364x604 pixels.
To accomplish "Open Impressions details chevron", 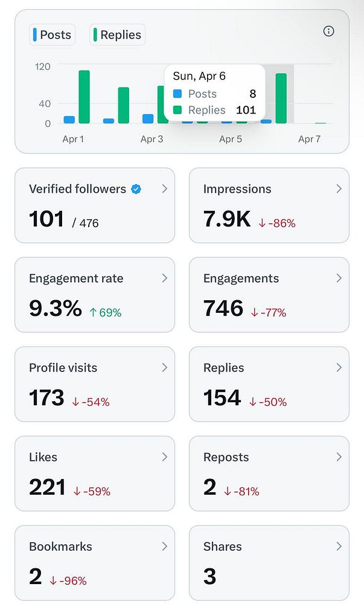I will (x=339, y=189).
